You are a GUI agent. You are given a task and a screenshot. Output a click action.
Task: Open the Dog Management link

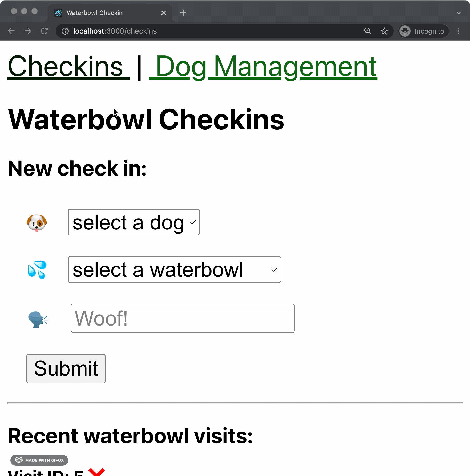coord(263,67)
